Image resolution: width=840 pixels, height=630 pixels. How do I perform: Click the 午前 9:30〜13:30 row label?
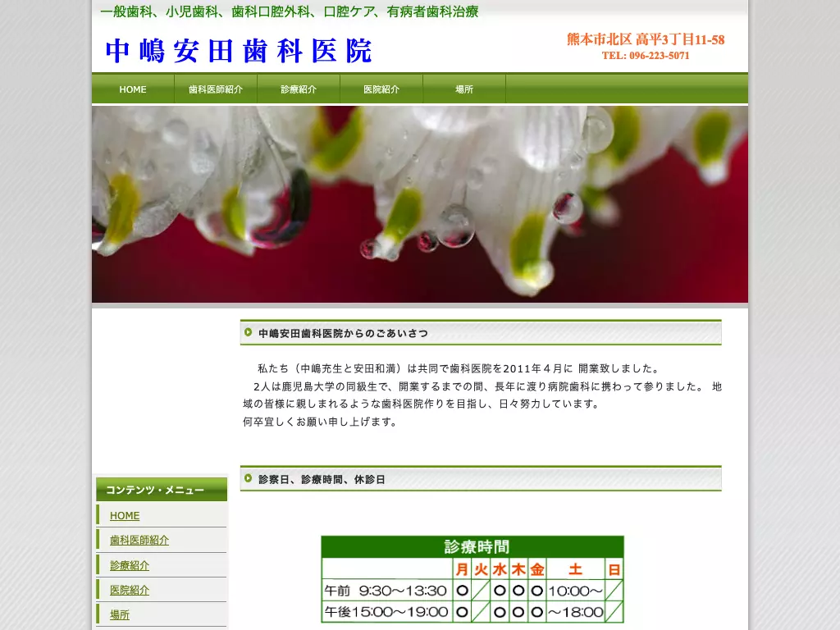386,591
